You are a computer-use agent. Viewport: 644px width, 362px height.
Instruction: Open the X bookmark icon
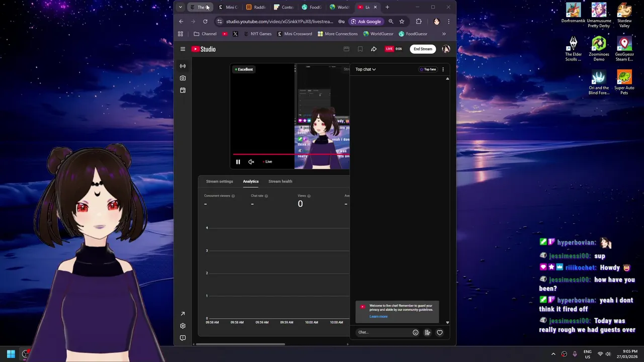[x=235, y=34]
